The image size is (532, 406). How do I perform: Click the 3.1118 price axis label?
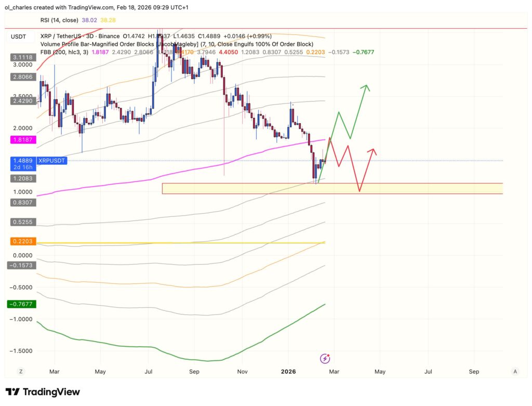20,57
